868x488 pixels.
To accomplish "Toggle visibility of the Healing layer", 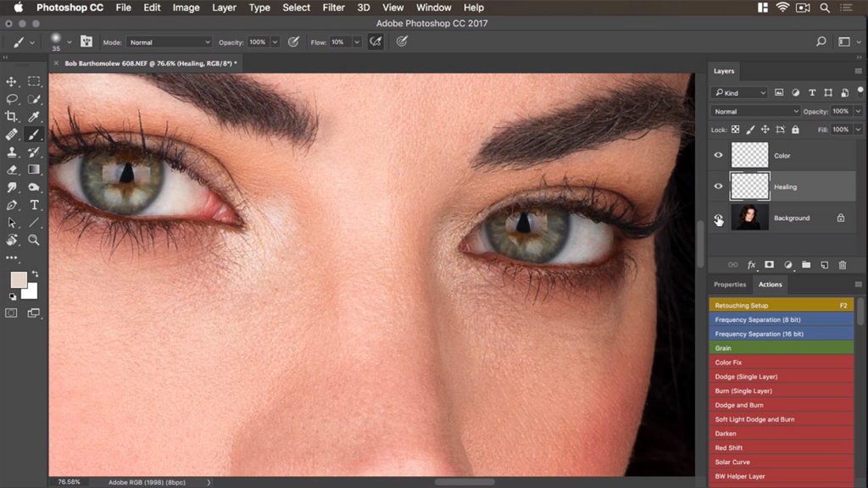I will click(718, 186).
